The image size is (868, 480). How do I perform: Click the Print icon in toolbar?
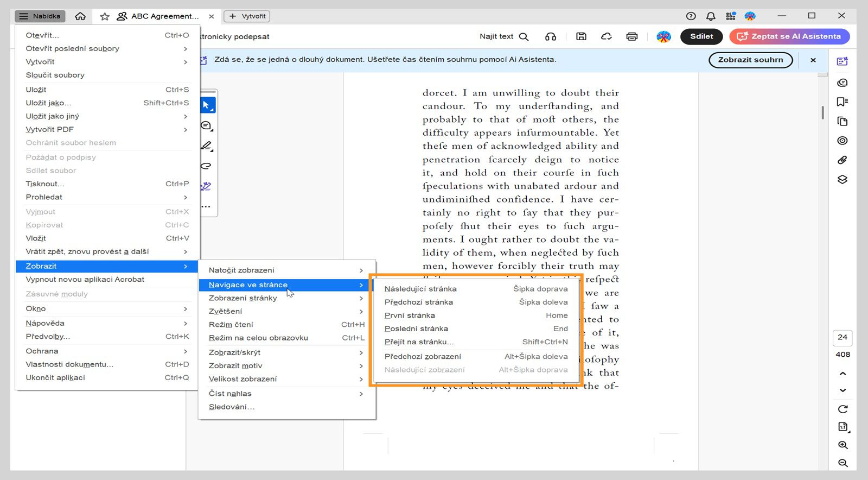point(632,36)
